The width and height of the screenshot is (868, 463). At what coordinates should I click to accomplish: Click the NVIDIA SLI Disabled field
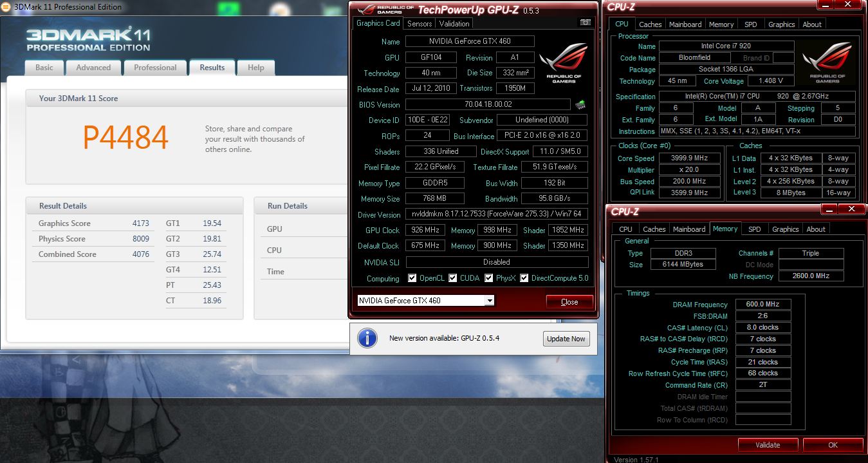pyautogui.click(x=497, y=262)
